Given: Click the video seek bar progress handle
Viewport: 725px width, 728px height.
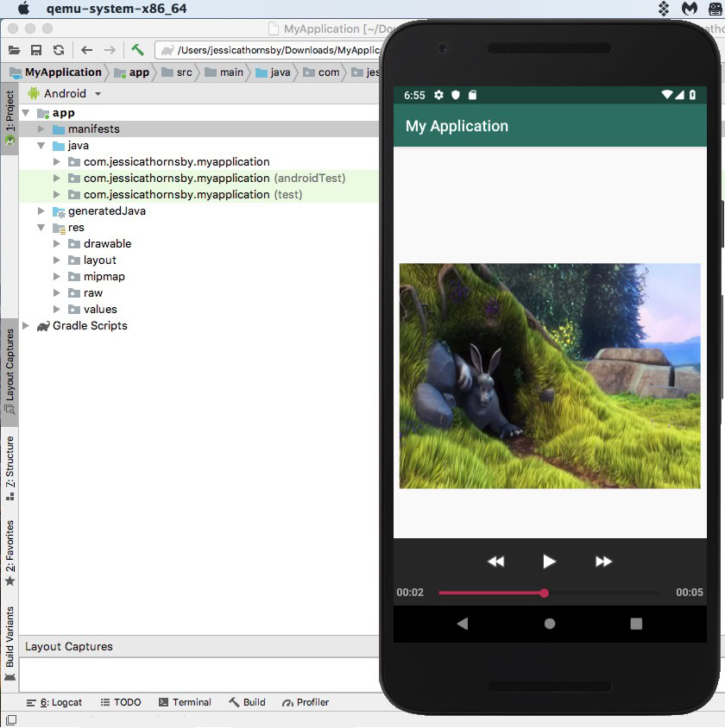Looking at the screenshot, I should pos(545,593).
